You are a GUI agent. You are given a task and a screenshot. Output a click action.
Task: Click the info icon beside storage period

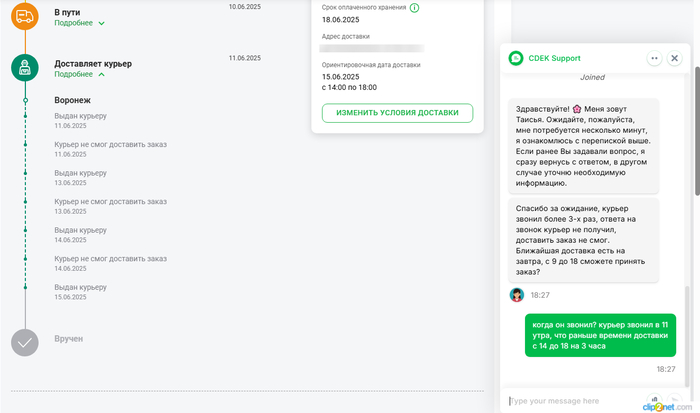point(414,7)
